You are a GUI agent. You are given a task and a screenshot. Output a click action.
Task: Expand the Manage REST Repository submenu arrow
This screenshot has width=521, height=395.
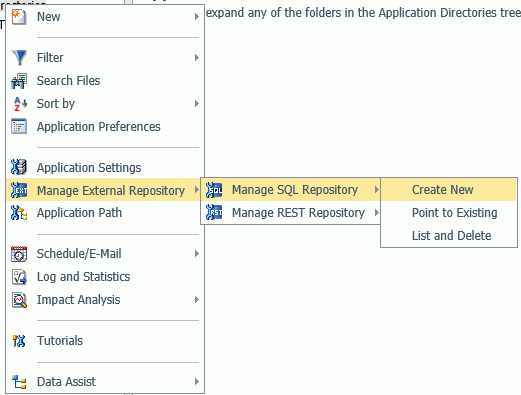(x=376, y=212)
